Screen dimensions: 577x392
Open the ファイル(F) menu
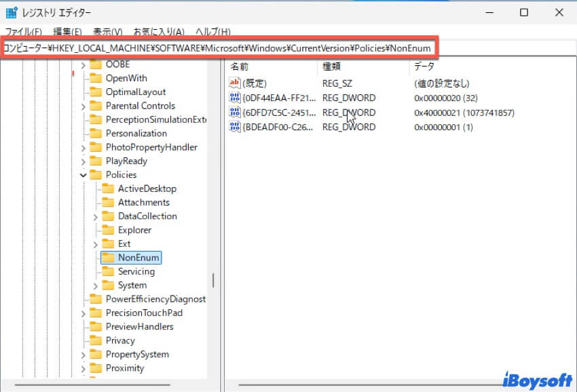click(23, 32)
